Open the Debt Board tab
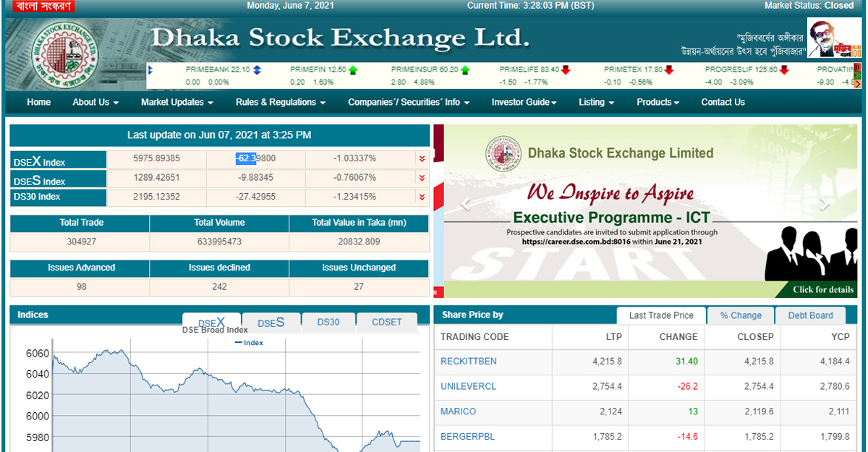Image resolution: width=868 pixels, height=452 pixels. 810,315
